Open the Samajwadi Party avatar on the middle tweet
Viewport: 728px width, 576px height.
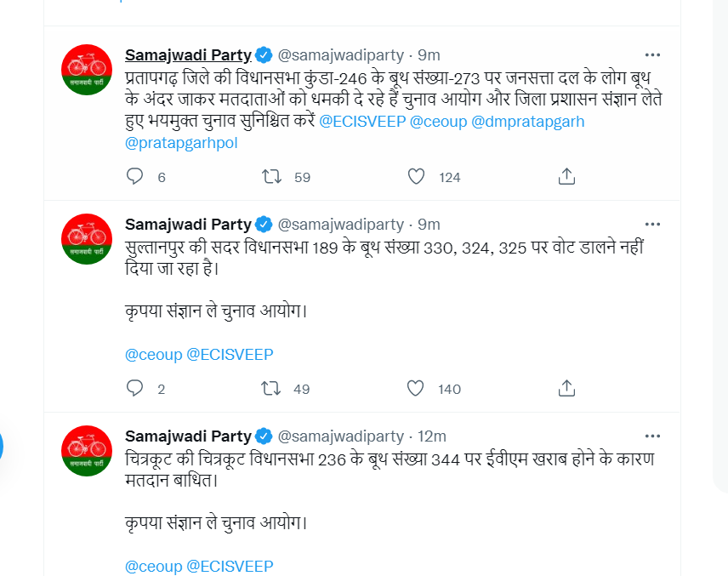(86, 239)
